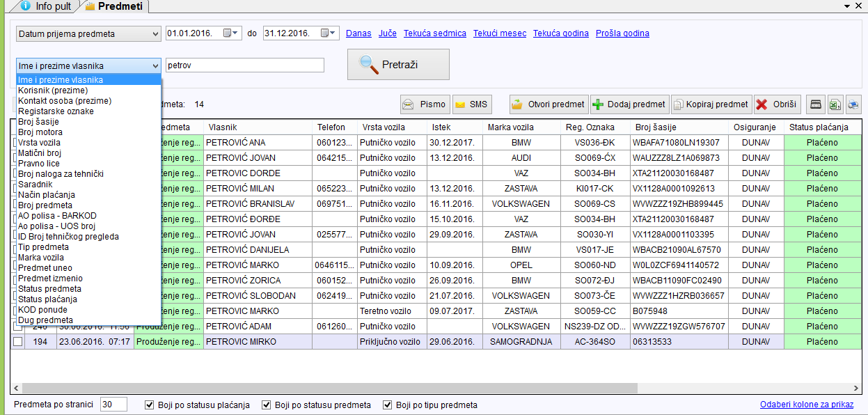The height and width of the screenshot is (415, 868).
Task: Sort by the Marka vozila column header
Action: pos(521,127)
